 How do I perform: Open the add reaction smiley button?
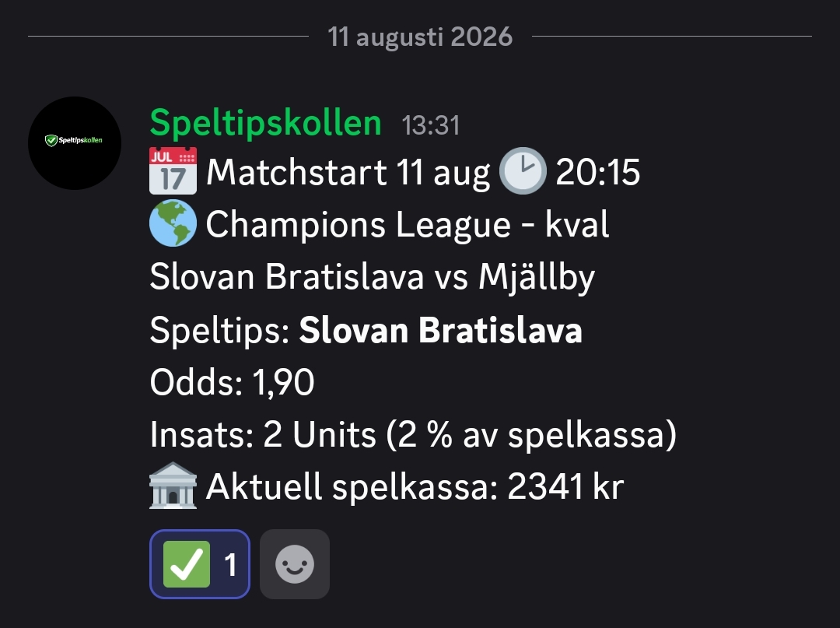coord(295,564)
